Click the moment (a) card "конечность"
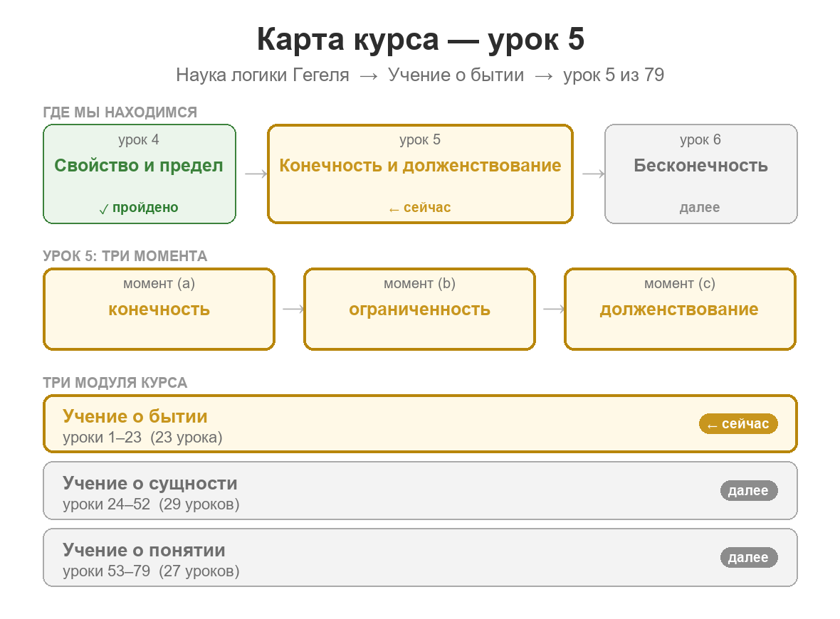The height and width of the screenshot is (619, 840). coord(159,309)
